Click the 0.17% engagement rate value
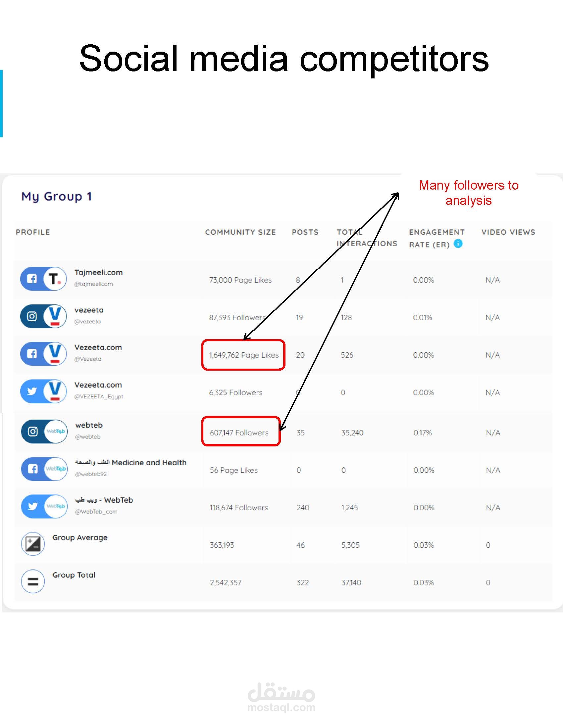This screenshot has height=728, width=563. (x=423, y=433)
